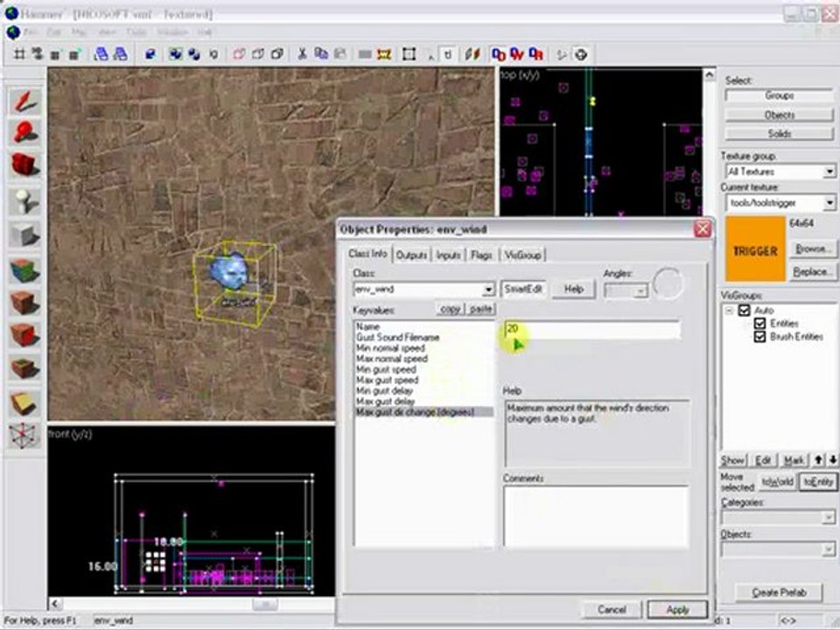The image size is (840, 630).
Task: Expand the Texture group dropdown
Action: (x=828, y=172)
